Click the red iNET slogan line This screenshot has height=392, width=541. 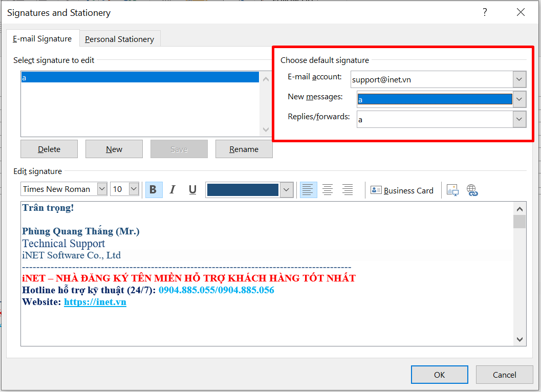pyautogui.click(x=189, y=278)
